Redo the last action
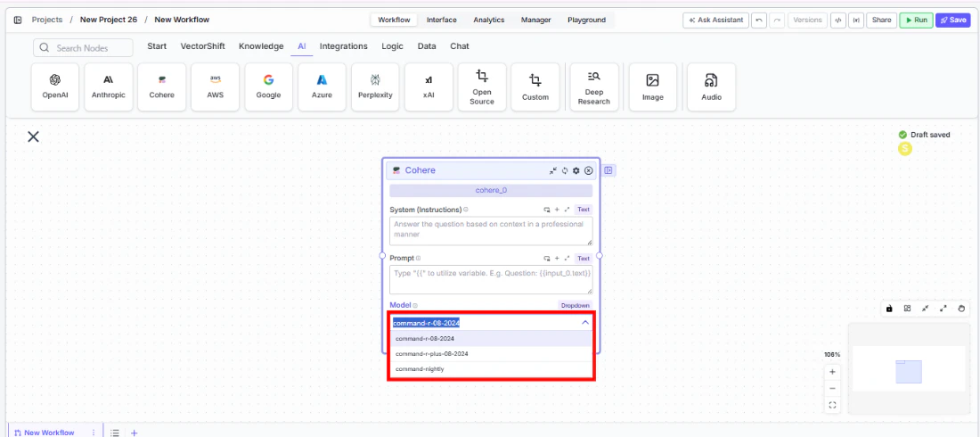 pyautogui.click(x=777, y=20)
